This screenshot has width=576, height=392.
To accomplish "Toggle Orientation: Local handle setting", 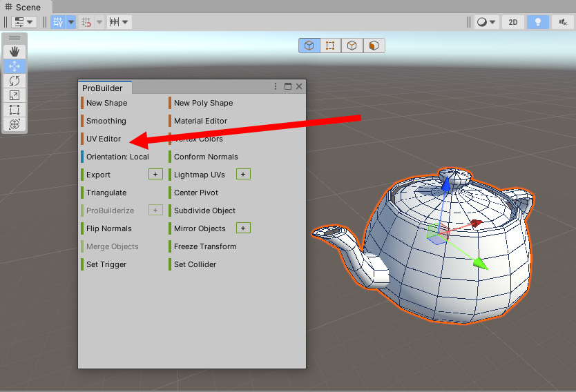I will point(117,157).
